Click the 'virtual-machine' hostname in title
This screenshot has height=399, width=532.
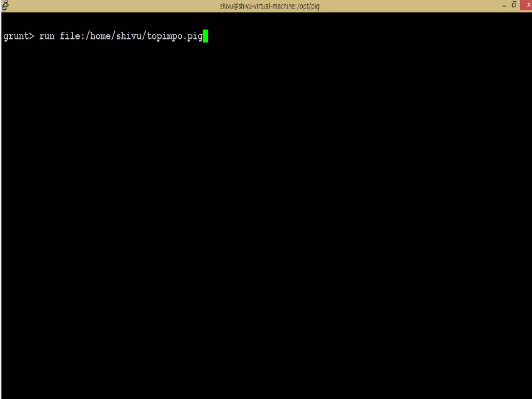[274, 6]
